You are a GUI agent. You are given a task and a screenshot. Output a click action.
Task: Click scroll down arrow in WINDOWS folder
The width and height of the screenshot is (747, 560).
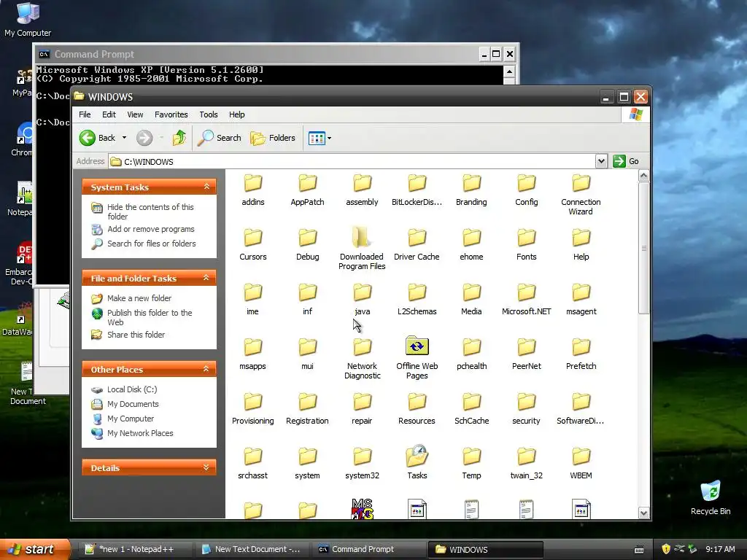click(x=643, y=513)
